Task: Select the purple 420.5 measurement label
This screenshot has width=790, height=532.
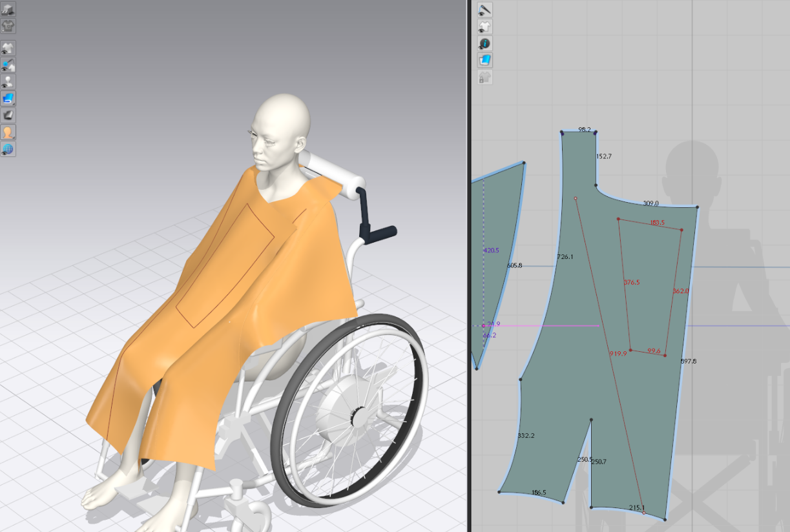Action: click(x=491, y=250)
